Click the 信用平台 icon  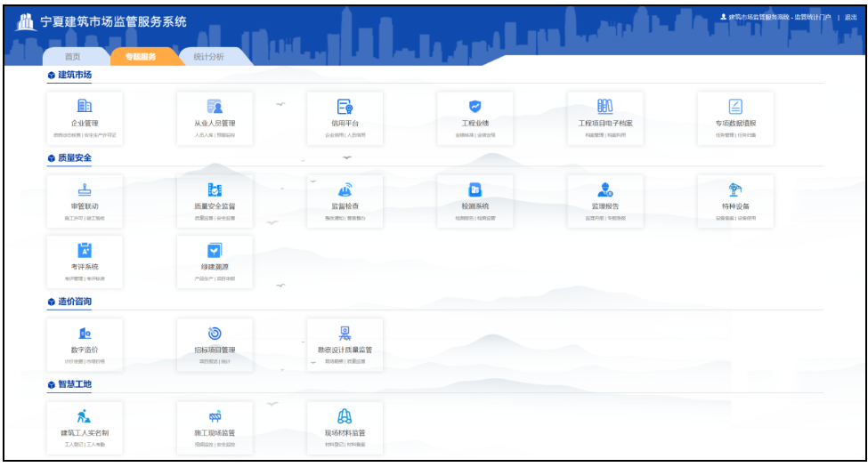tap(345, 107)
